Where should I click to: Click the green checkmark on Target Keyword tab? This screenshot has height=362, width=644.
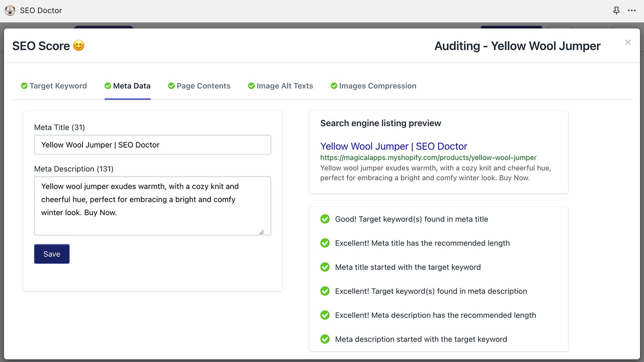[24, 85]
